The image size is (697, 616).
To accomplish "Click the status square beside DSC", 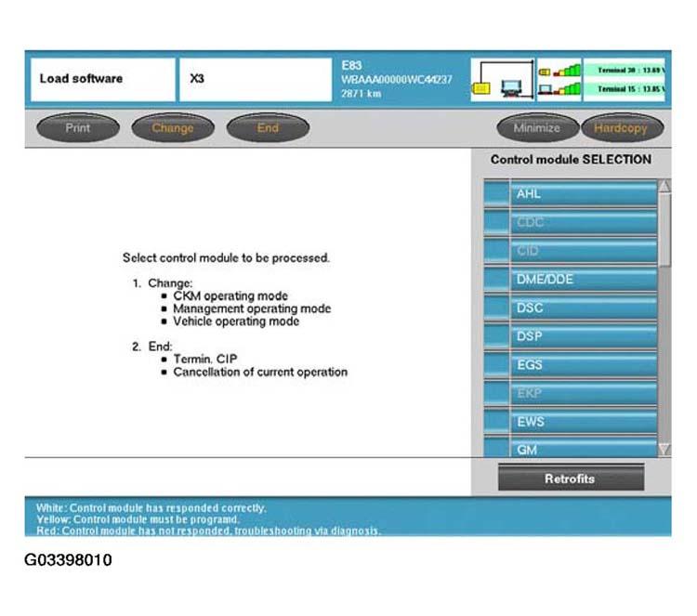I will (496, 308).
